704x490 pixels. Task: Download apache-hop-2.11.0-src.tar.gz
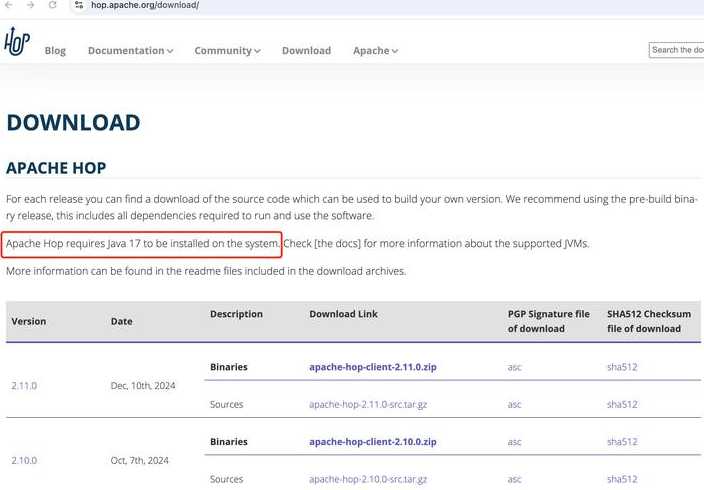point(368,404)
